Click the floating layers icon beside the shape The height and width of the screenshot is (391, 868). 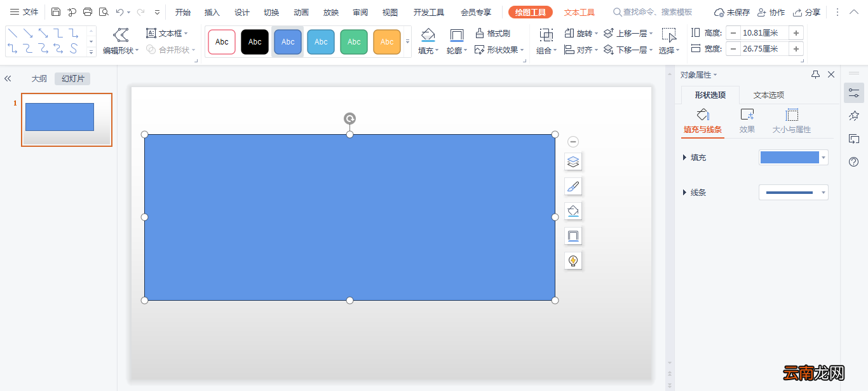tap(573, 162)
